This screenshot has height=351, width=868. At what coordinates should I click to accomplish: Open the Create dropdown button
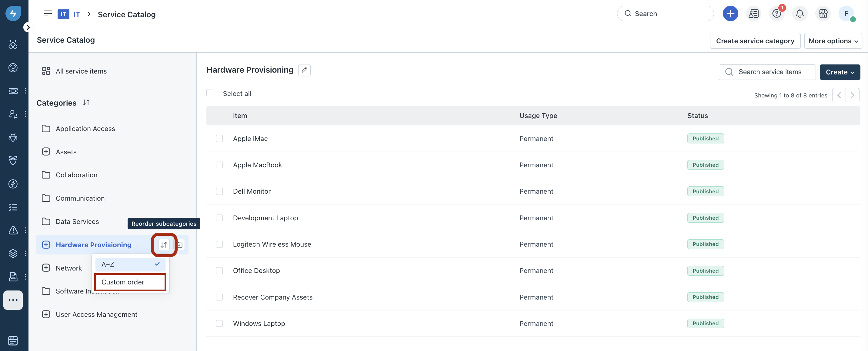click(839, 72)
